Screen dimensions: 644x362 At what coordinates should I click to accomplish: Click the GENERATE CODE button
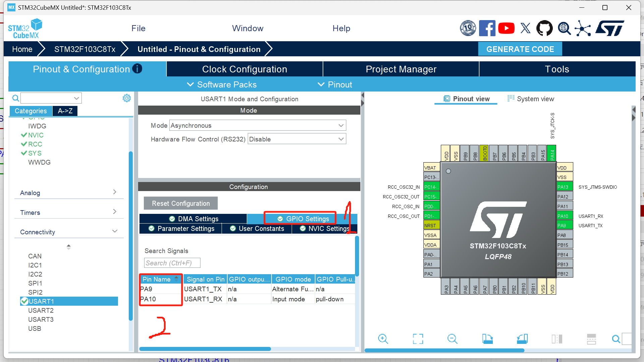click(520, 49)
